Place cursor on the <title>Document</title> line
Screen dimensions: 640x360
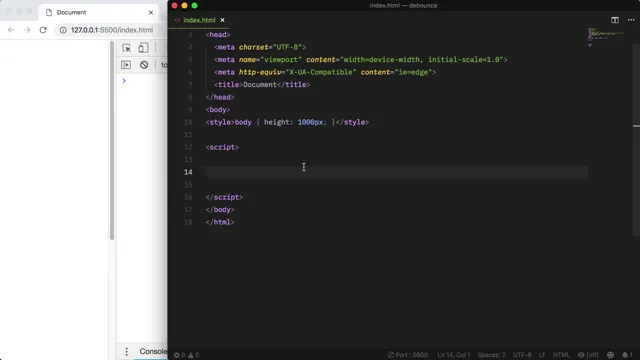(262, 84)
